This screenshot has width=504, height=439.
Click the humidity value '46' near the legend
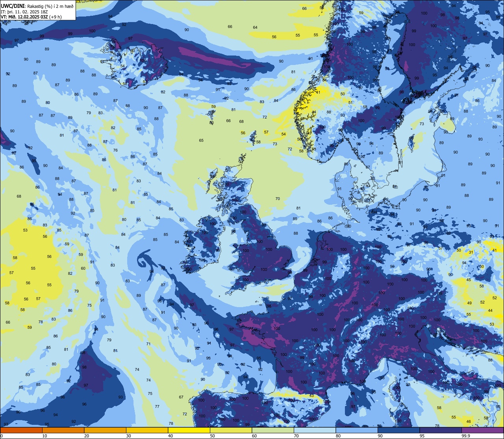pos(469,422)
